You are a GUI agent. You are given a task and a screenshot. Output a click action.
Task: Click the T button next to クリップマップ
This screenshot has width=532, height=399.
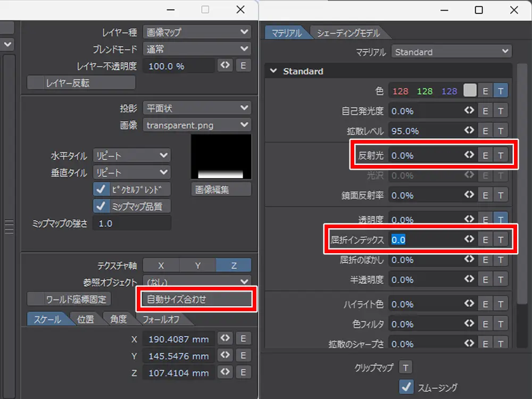click(405, 368)
